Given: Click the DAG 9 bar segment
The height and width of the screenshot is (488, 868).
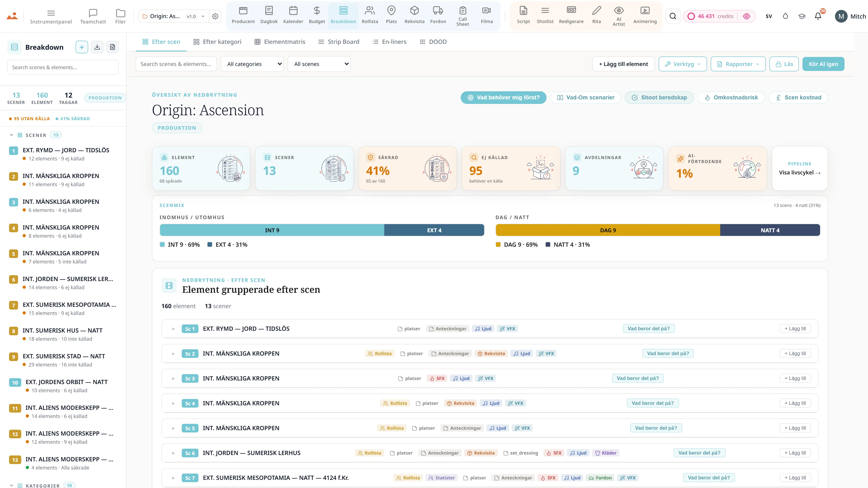Looking at the screenshot, I should point(608,230).
